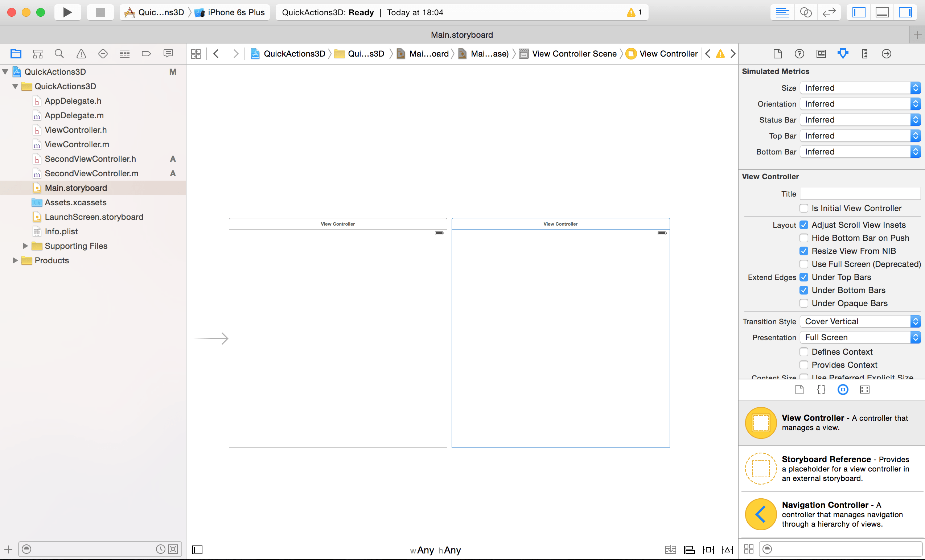Expand the Supporting Files folder
This screenshot has height=560, width=925.
(x=25, y=246)
